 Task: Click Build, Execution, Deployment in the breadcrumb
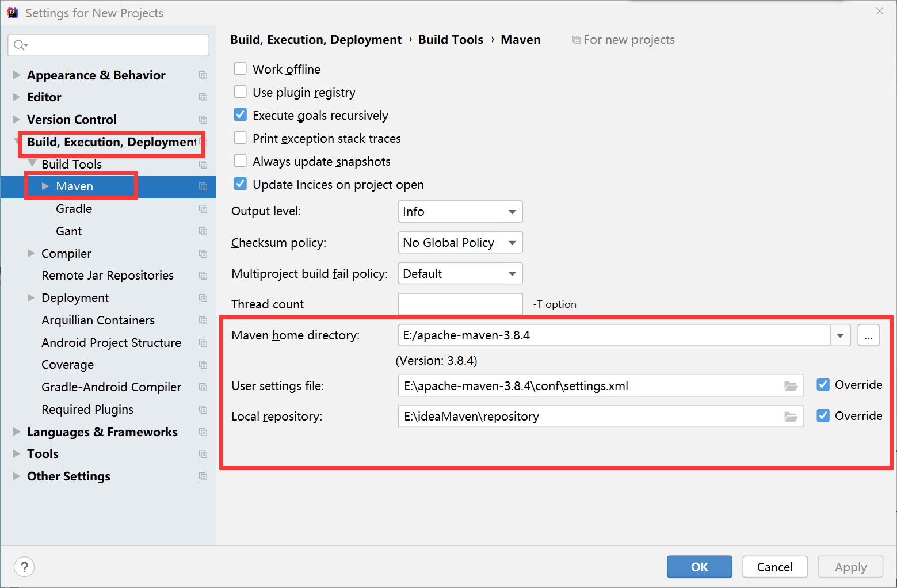coord(316,40)
